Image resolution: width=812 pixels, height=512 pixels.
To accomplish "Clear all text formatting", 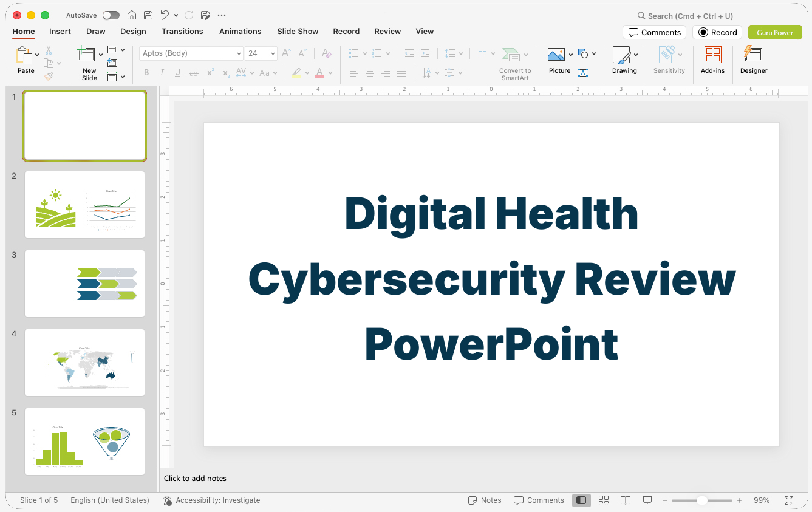I will pyautogui.click(x=326, y=53).
